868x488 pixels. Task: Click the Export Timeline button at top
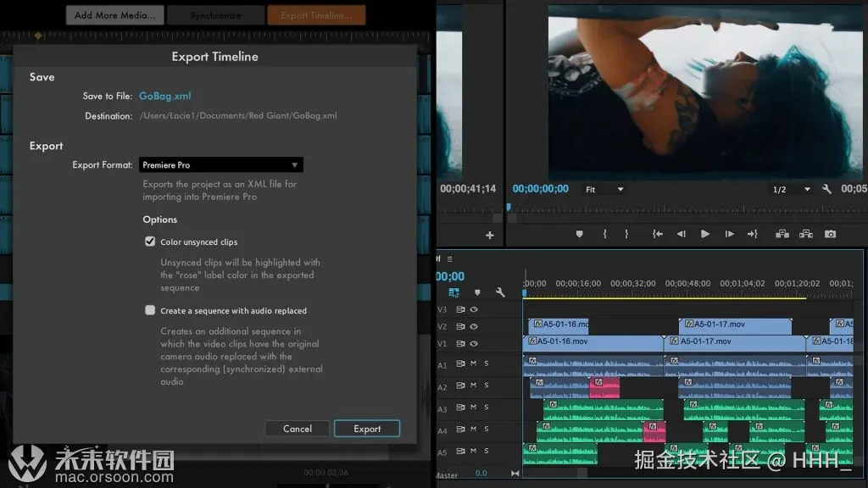coord(316,15)
